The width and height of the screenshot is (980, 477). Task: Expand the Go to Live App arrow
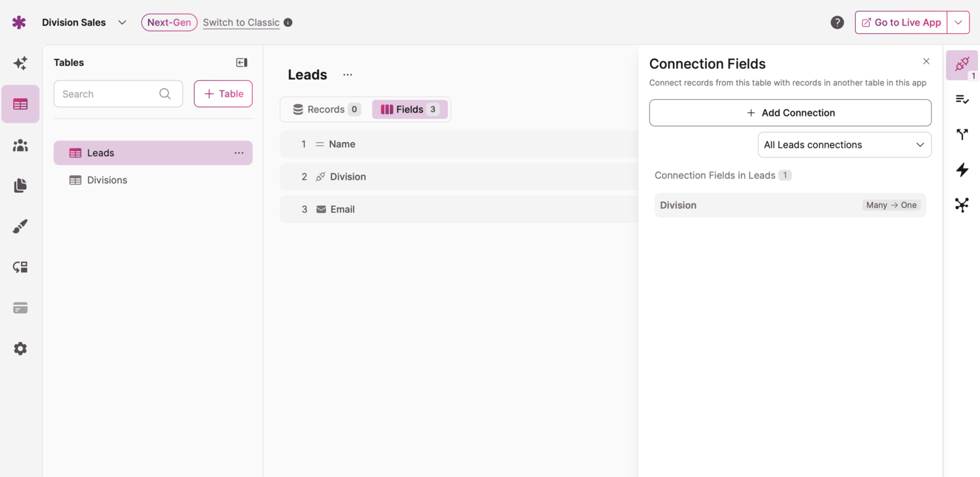pos(958,22)
